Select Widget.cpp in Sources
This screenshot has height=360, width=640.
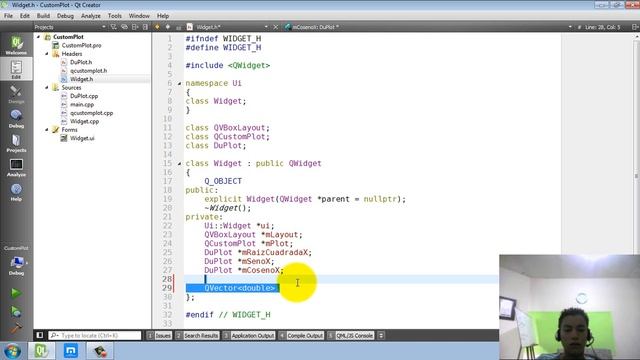84,121
